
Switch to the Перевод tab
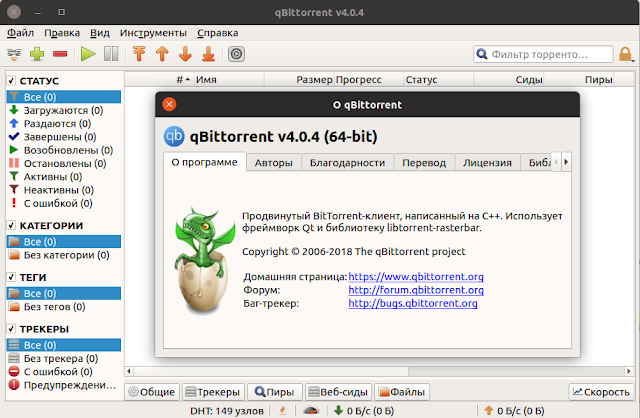click(x=424, y=162)
